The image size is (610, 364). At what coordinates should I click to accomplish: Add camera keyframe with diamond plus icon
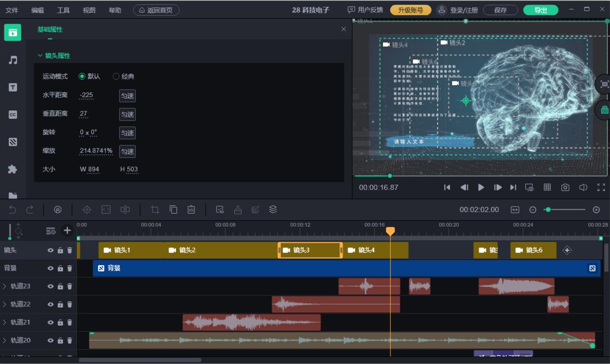point(567,250)
